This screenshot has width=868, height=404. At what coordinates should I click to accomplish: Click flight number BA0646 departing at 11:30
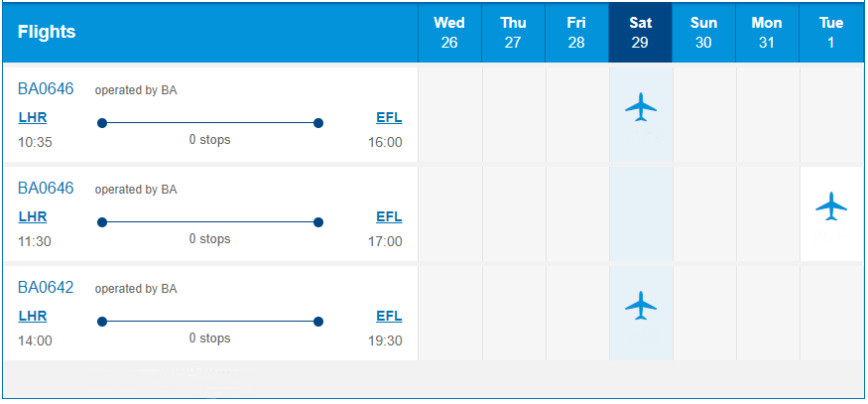(x=46, y=189)
